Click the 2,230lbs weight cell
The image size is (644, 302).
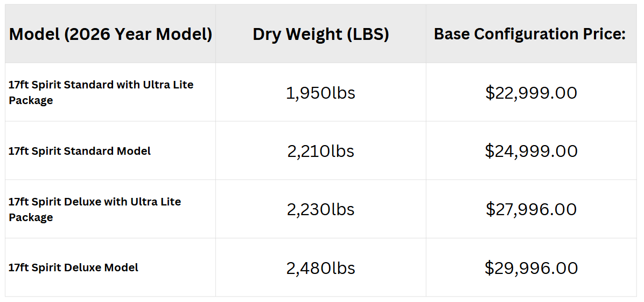[x=321, y=210]
